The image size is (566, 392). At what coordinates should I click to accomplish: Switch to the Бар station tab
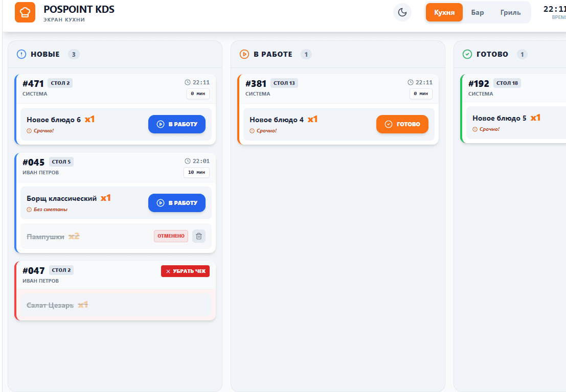[x=477, y=12]
